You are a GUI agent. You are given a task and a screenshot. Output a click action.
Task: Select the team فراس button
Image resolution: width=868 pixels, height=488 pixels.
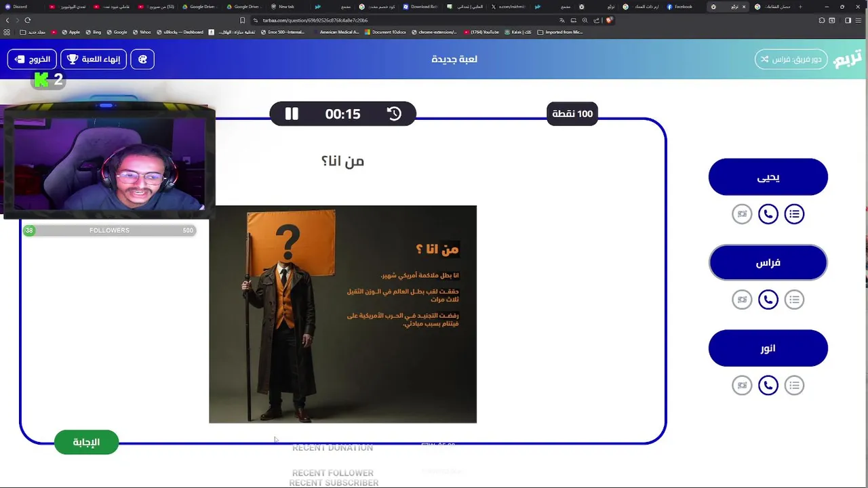coord(768,263)
